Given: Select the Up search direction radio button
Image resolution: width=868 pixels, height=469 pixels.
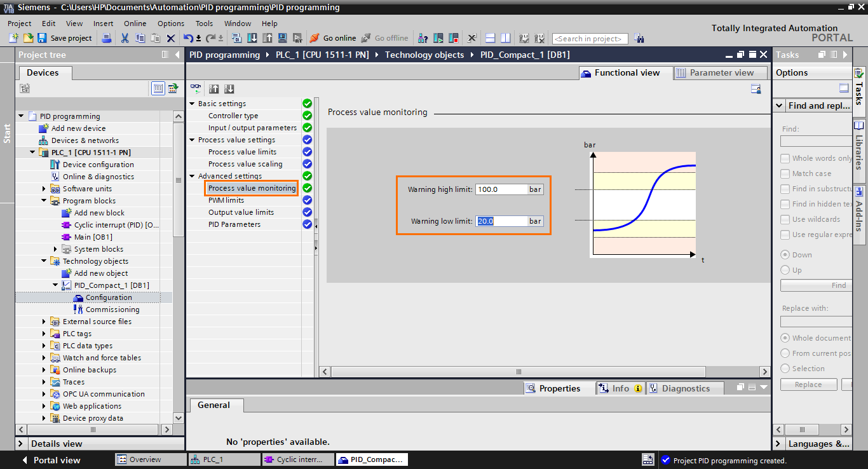Looking at the screenshot, I should [784, 269].
